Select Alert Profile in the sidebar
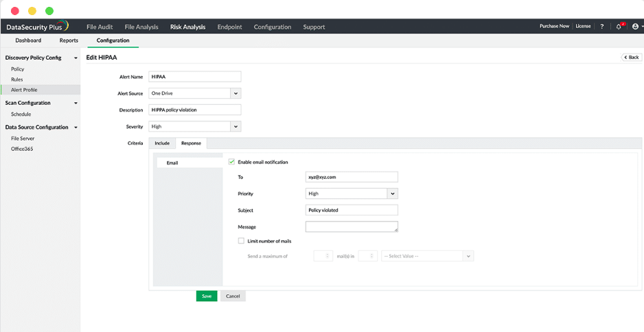This screenshot has height=332, width=644. tap(41, 90)
